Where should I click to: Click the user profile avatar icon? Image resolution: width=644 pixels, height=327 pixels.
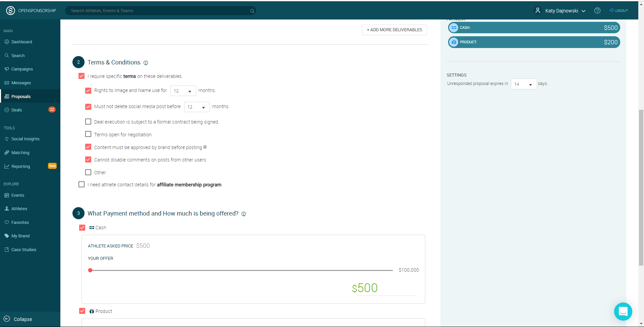pyautogui.click(x=538, y=11)
